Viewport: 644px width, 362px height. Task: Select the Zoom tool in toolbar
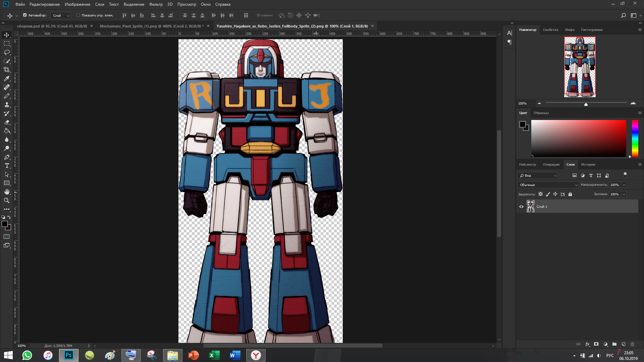(7, 200)
